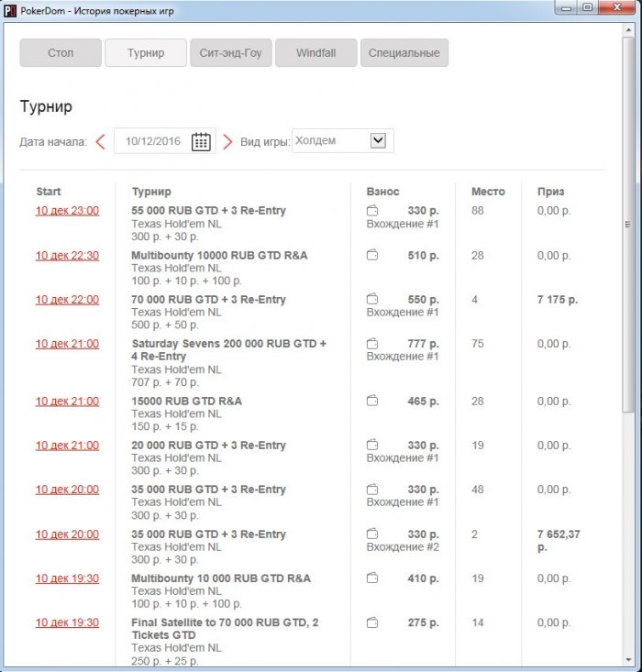Click the Приз column header
The height and width of the screenshot is (672, 642).
click(x=550, y=192)
